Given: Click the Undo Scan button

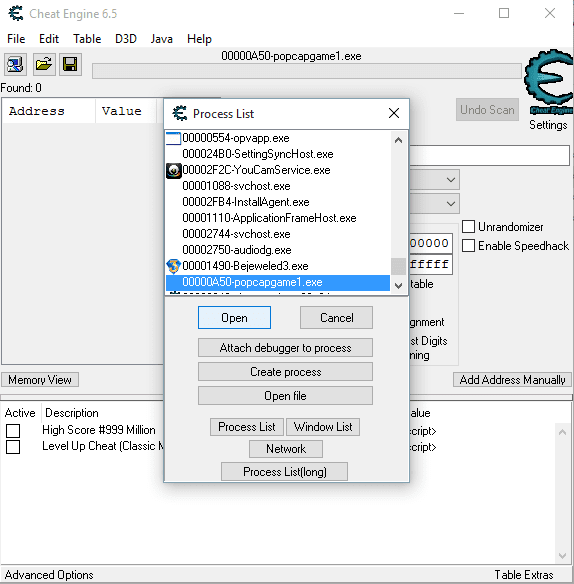Looking at the screenshot, I should pos(487,110).
